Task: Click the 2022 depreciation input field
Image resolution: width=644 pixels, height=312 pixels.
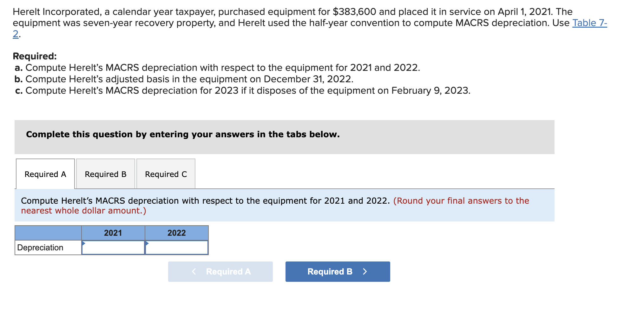Action: (x=177, y=248)
